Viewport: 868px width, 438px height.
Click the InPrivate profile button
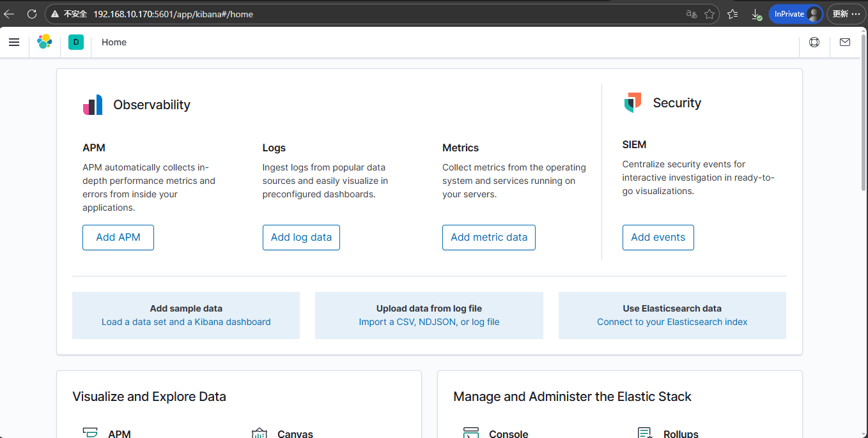[x=796, y=13]
